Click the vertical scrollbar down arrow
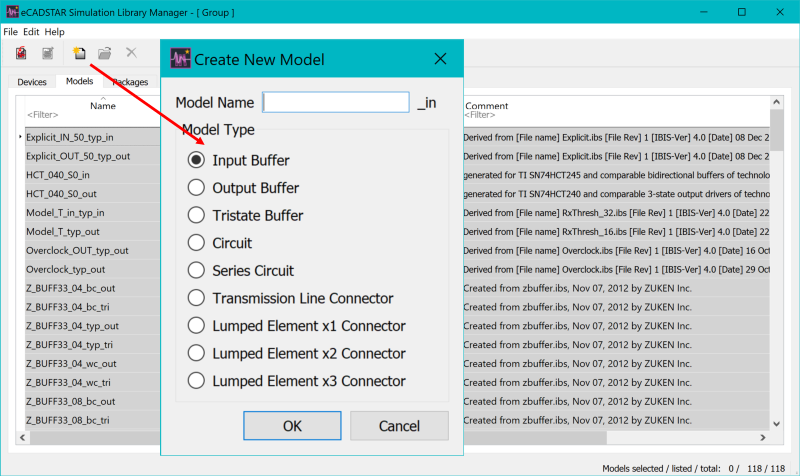The width and height of the screenshot is (800, 476). point(777,423)
